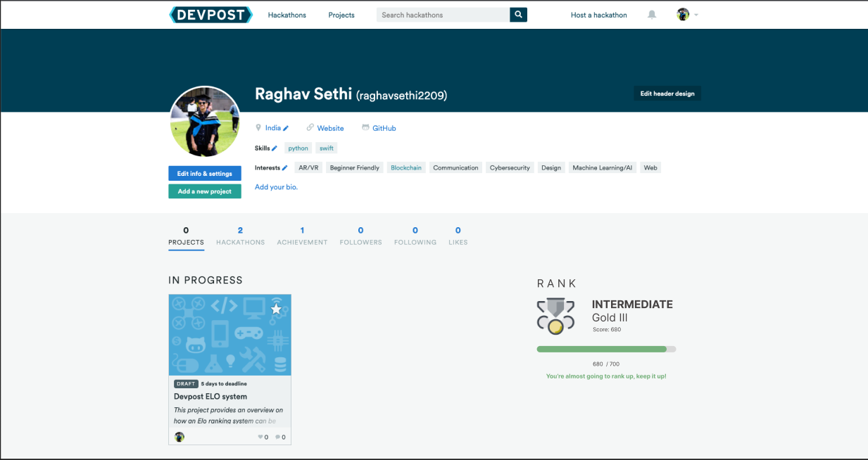Click the AR/VR interest tag
Image resolution: width=868 pixels, height=460 pixels.
(309, 168)
